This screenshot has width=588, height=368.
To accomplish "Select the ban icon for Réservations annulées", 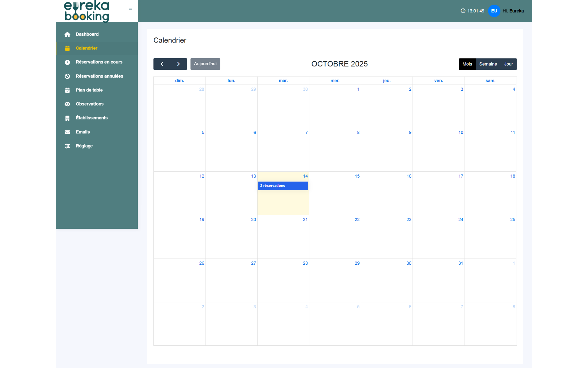I will [67, 76].
